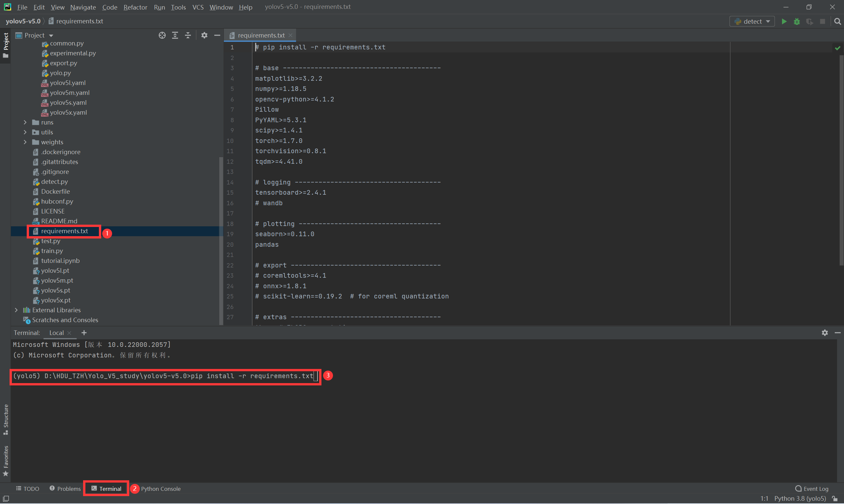Close the requirements.txt editor tab

[x=290, y=35]
